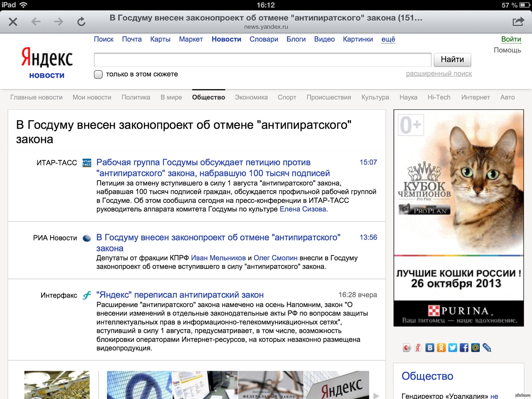
Task: Open the Yandex sign photo thumbnail
Action: [336, 385]
